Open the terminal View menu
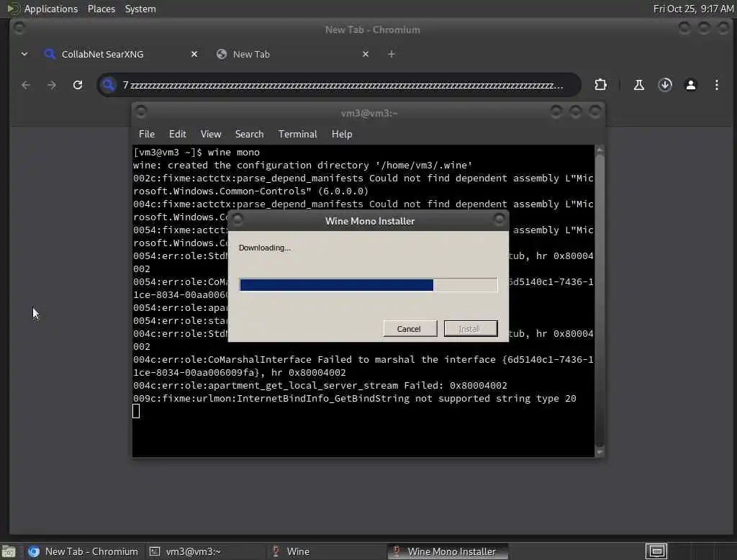The width and height of the screenshot is (737, 560). pos(211,134)
